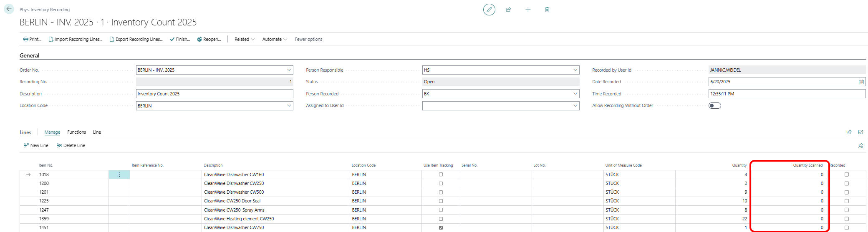Click the share page icon
The height and width of the screenshot is (232, 868).
508,10
